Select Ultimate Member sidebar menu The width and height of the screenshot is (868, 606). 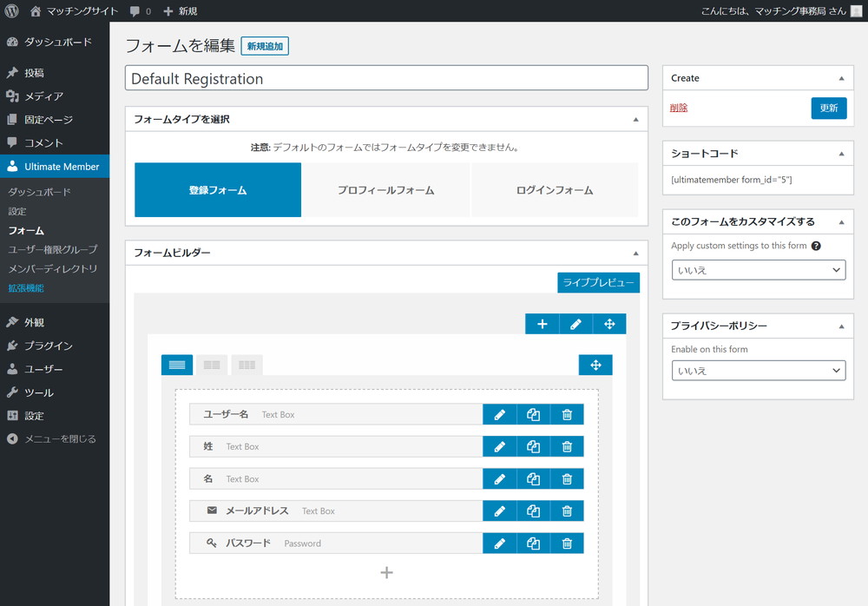55,166
